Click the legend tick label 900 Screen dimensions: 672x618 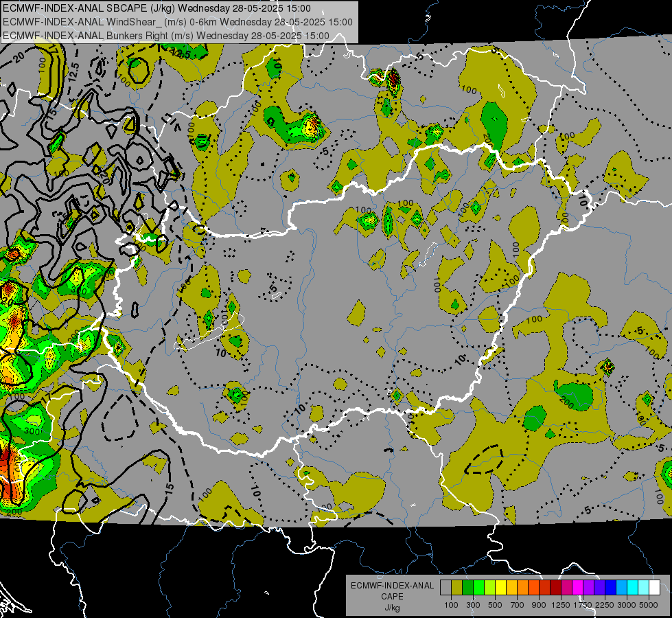[x=539, y=605]
